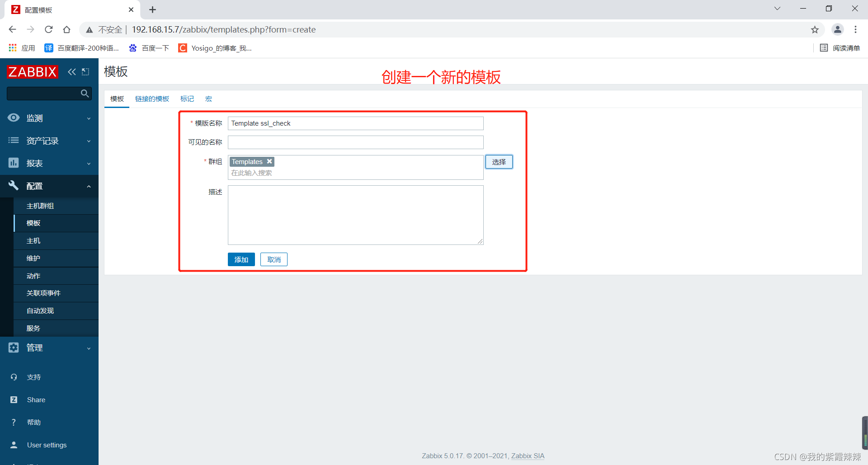
Task: Bookmark this page with star icon
Action: 815,29
